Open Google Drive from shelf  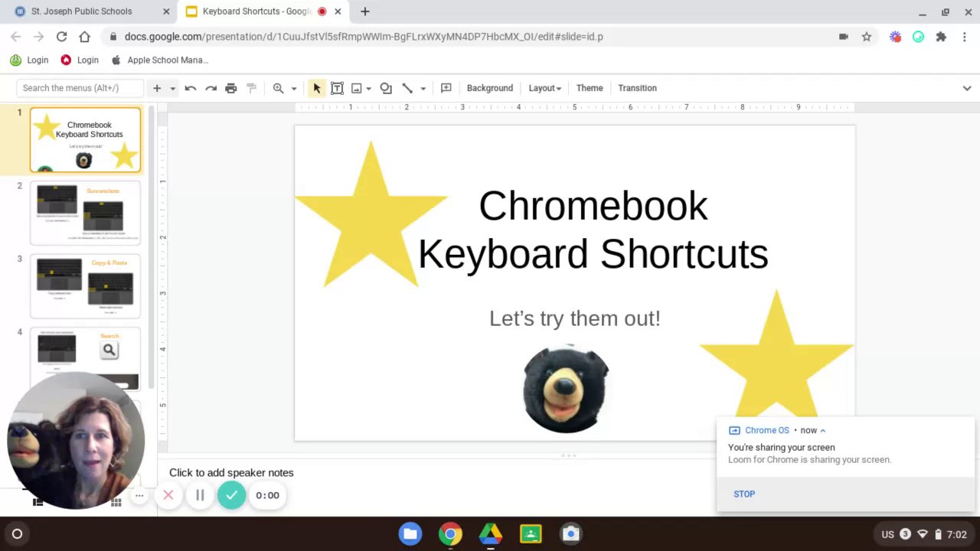pyautogui.click(x=491, y=534)
